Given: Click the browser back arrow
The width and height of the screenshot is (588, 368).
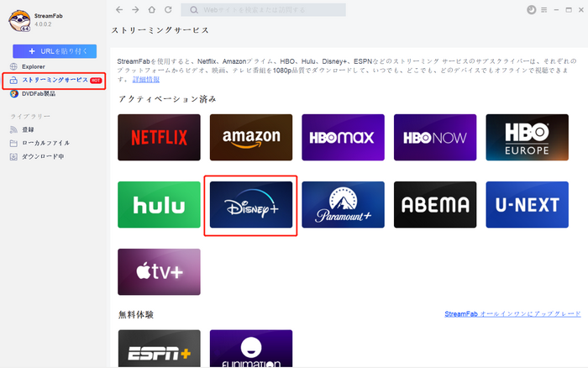Looking at the screenshot, I should (x=119, y=10).
